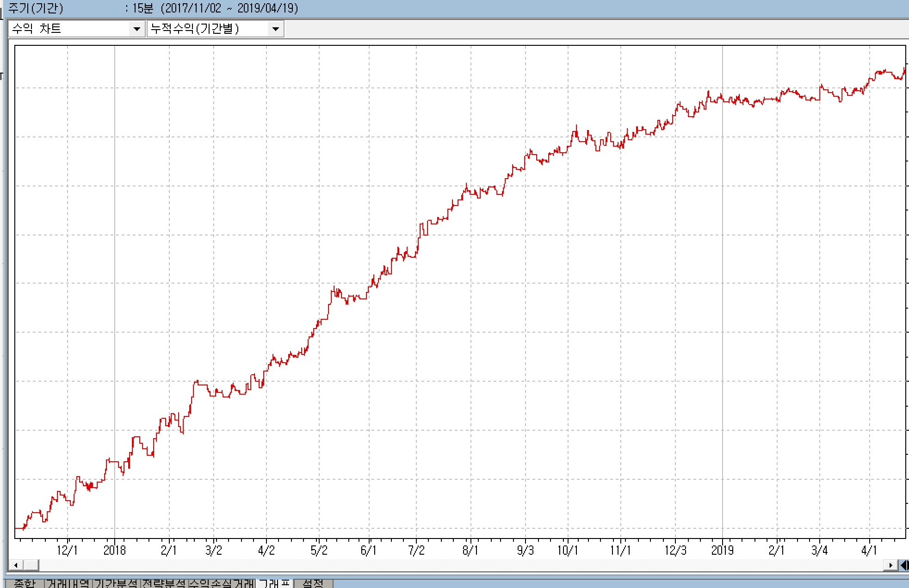Click the 수익 차트 combo box field
Viewport: 909px width, 588px height.
69,29
